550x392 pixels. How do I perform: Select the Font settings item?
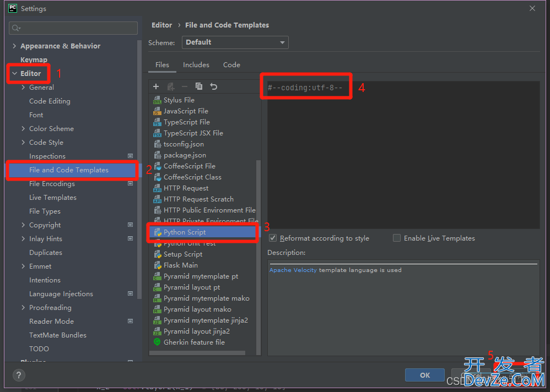36,115
